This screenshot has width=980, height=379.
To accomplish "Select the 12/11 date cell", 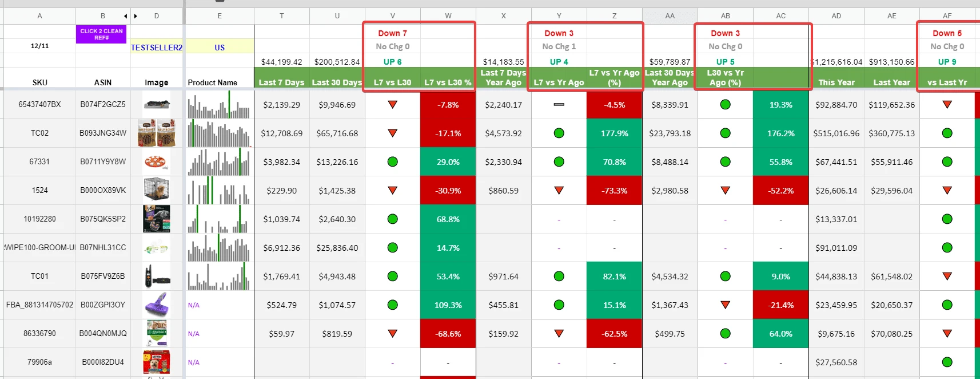I will coord(39,47).
